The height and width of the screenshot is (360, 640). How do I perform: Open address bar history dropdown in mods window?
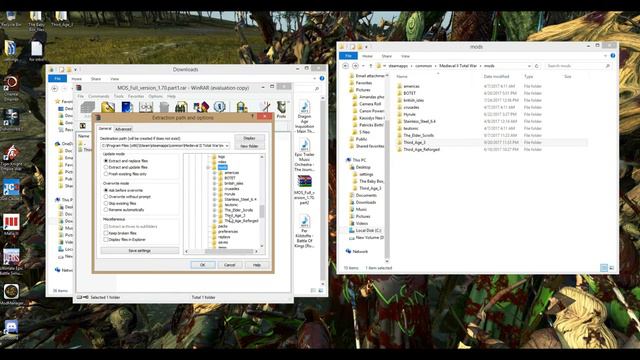529,66
